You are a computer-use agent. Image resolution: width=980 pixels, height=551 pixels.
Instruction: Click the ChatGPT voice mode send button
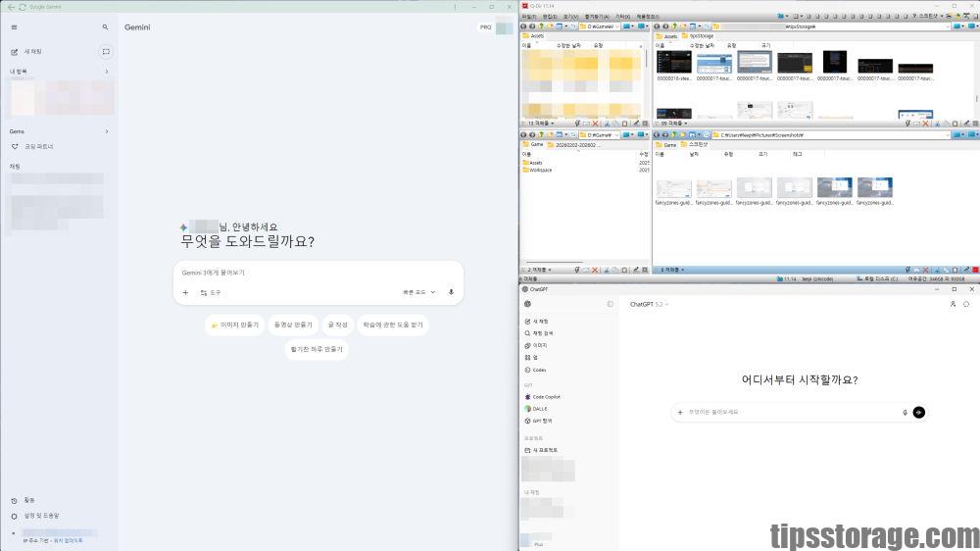pos(918,413)
